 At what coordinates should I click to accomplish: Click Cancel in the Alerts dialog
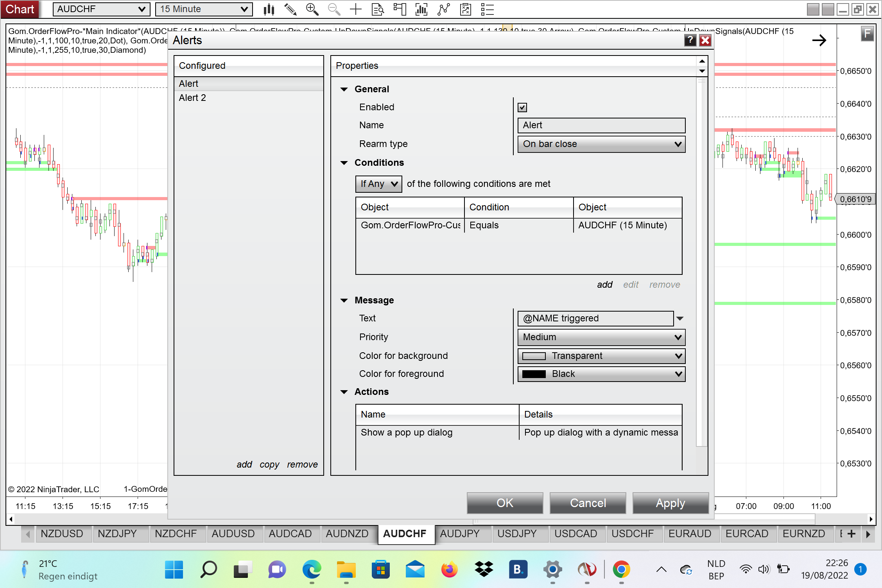[x=588, y=503]
